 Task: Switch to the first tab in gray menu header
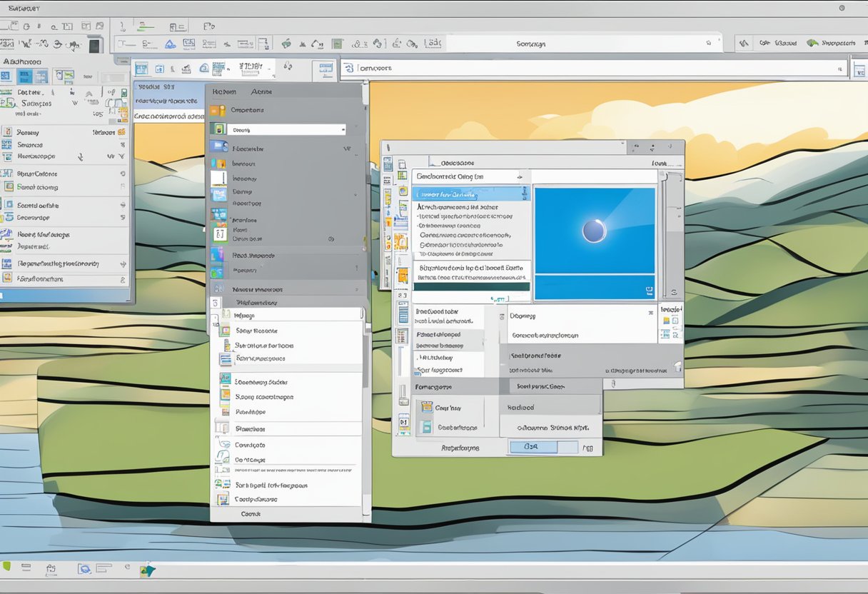click(224, 91)
